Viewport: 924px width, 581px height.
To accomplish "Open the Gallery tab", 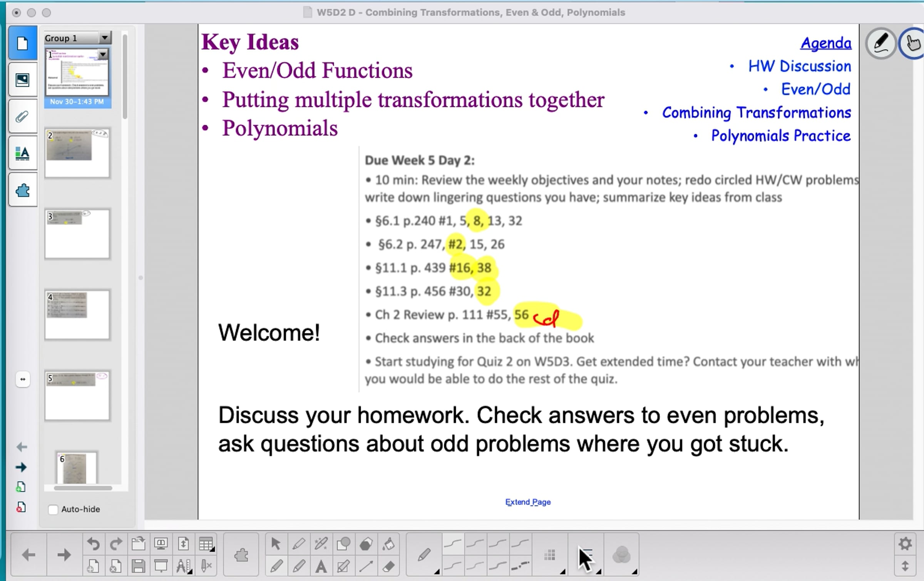I will (x=23, y=80).
